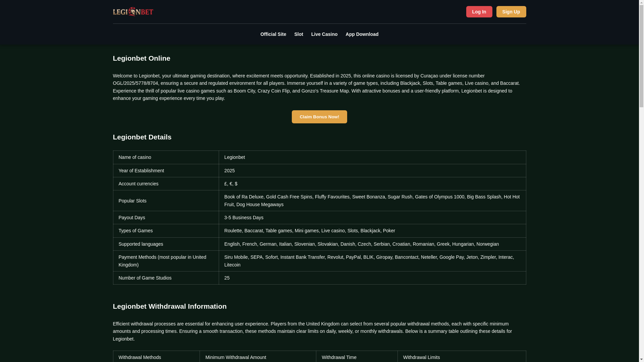Select the 3-5 Business Days value
The height and width of the screenshot is (362, 644).
pyautogui.click(x=372, y=218)
